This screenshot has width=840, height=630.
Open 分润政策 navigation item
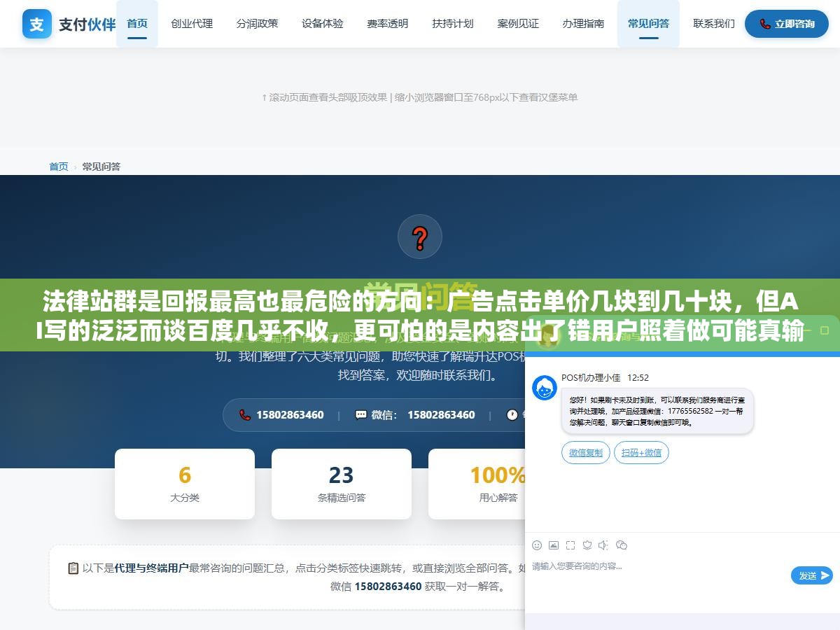(257, 24)
